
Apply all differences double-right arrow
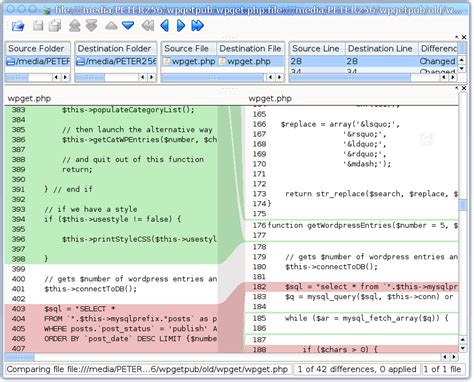(x=198, y=26)
